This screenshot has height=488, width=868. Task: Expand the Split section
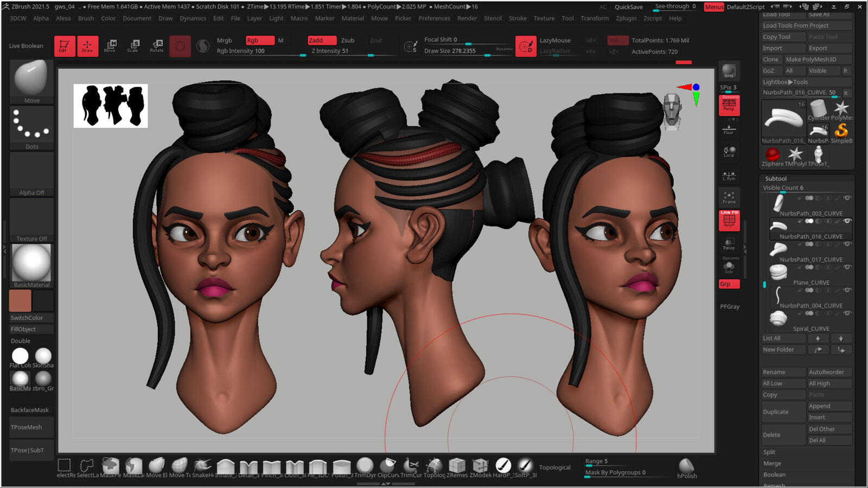769,452
